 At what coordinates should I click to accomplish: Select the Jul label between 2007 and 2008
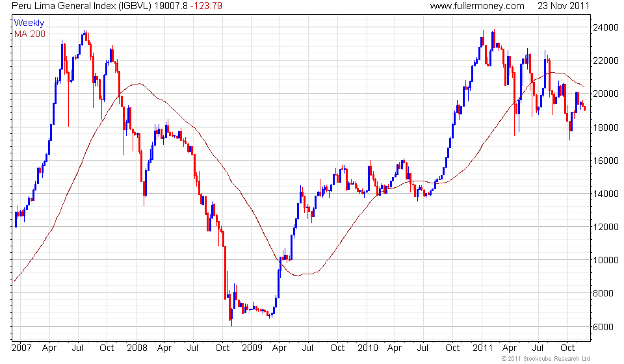(77, 348)
